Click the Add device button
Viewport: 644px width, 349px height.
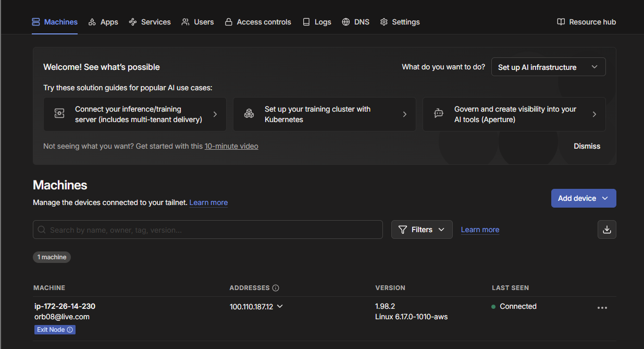coord(584,198)
